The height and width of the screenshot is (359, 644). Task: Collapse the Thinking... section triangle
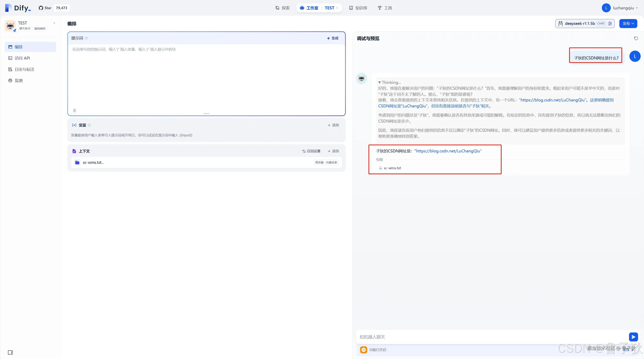click(x=379, y=82)
